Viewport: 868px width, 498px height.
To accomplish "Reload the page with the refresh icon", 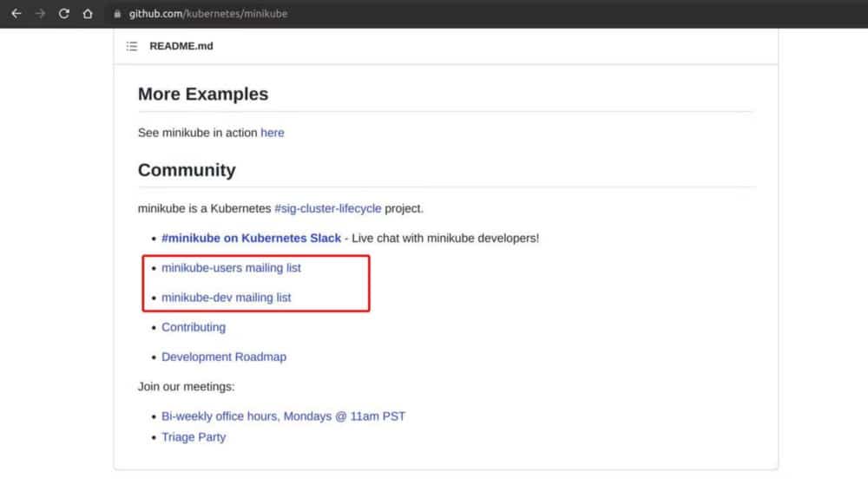I will click(63, 13).
